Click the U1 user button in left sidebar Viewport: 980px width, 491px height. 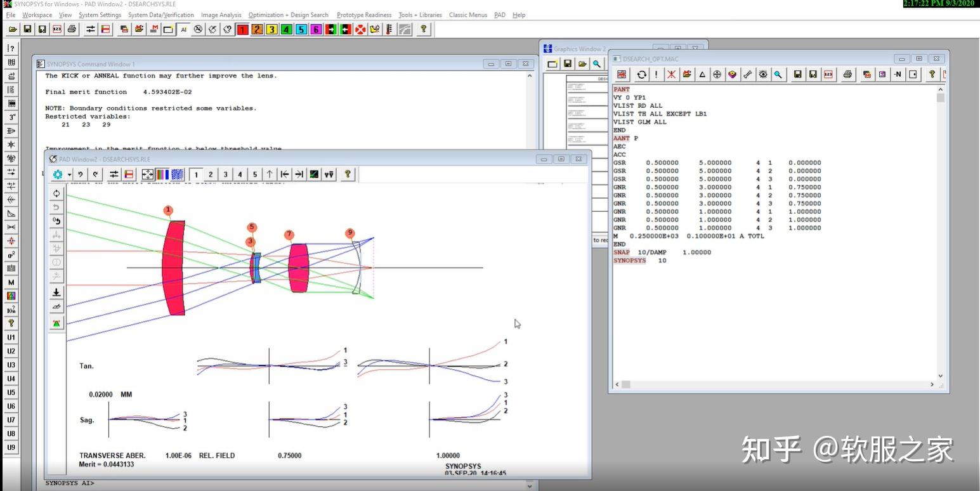[11, 337]
